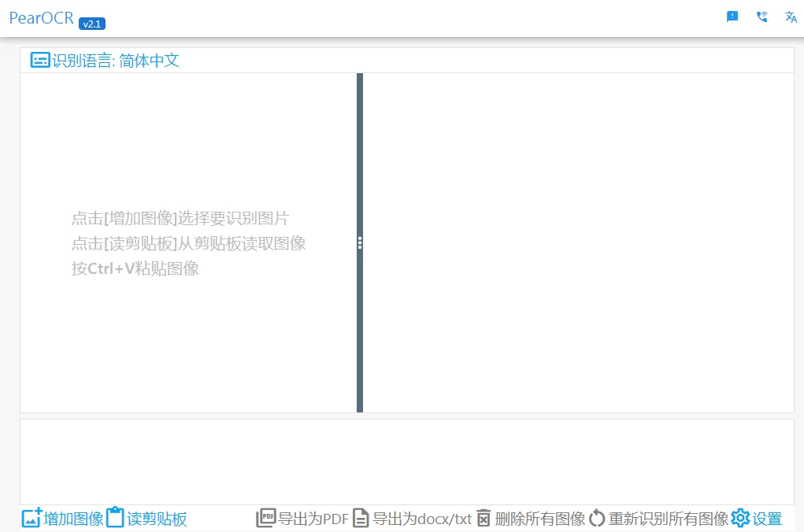This screenshot has width=804, height=532.
Task: Click the recognition language icon
Action: [40, 60]
